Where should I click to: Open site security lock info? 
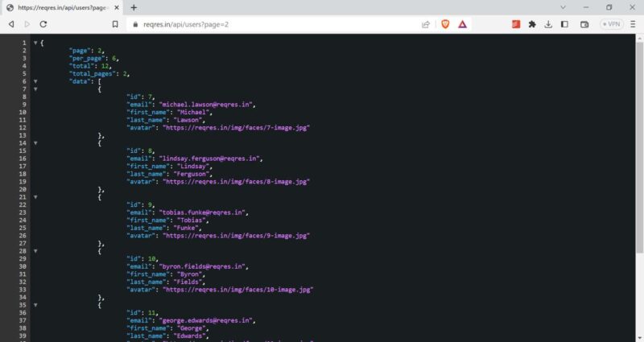click(x=135, y=24)
